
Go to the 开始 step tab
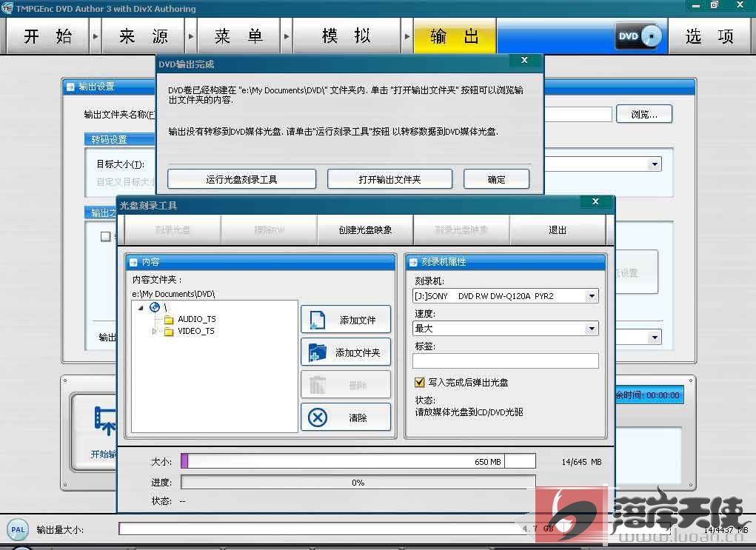(x=47, y=36)
